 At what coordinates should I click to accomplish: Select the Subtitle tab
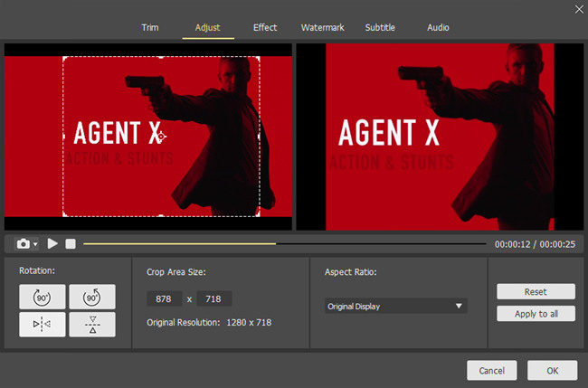(x=380, y=28)
